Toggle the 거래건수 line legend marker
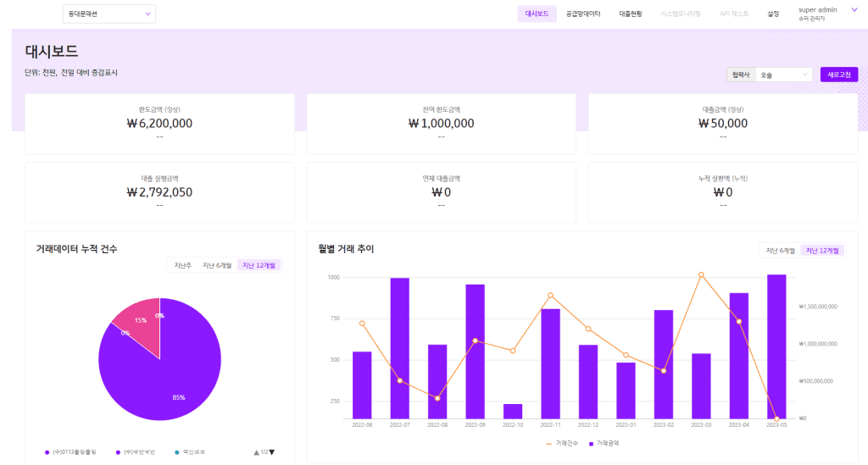Image resolution: width=868 pixels, height=465 pixels. click(548, 443)
